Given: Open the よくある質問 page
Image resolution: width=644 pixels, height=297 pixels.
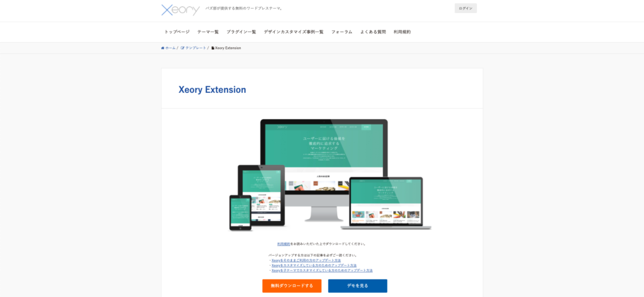Looking at the screenshot, I should (x=373, y=32).
